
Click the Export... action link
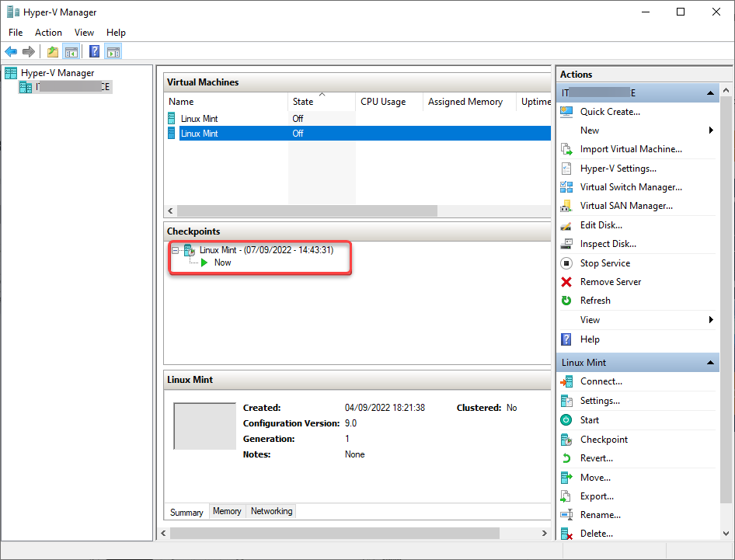tap(597, 496)
